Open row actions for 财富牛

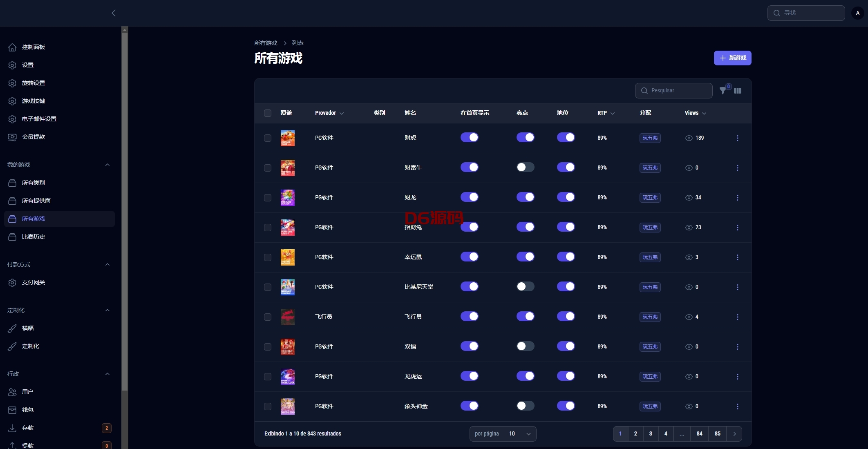coord(738,168)
